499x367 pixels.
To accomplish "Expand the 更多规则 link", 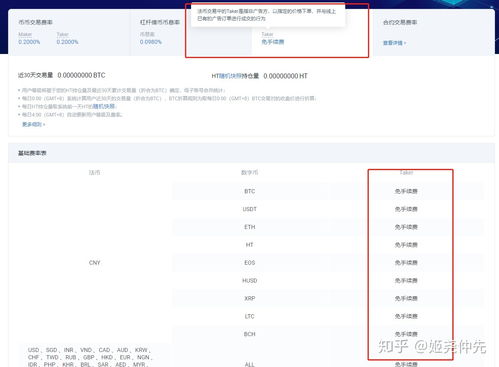I will (33, 124).
